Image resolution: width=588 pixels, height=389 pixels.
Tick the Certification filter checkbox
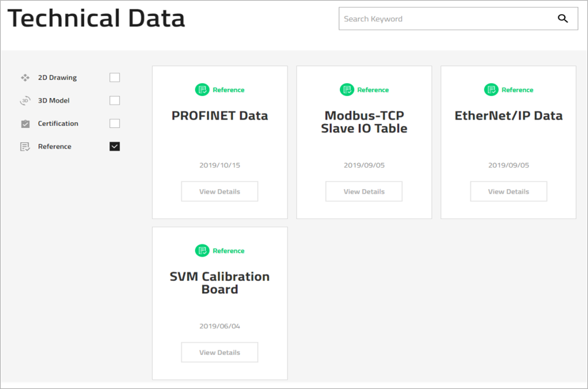click(114, 123)
